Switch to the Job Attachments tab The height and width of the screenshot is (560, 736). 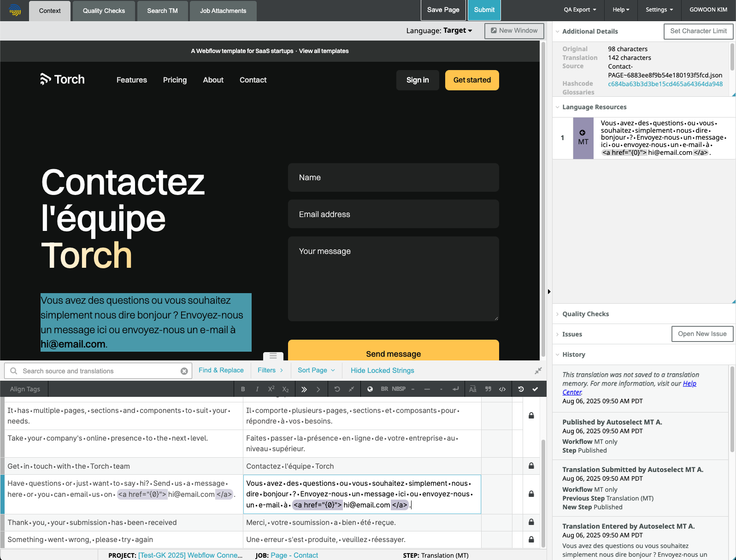pos(223,11)
